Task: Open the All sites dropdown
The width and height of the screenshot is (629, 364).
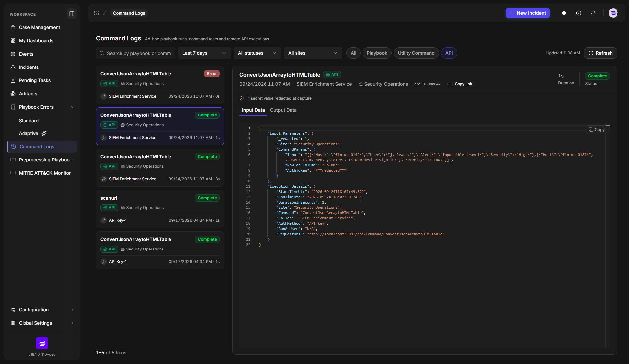Action: [313, 53]
